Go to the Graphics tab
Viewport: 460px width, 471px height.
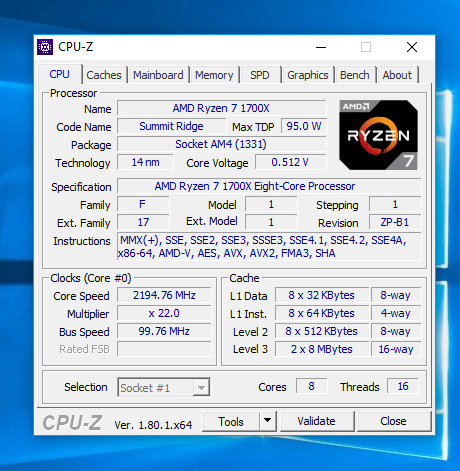point(308,75)
